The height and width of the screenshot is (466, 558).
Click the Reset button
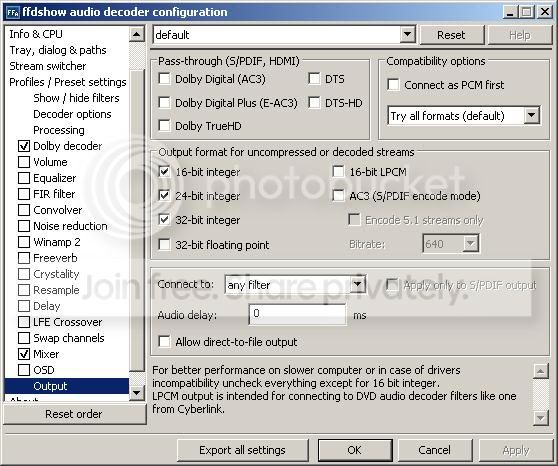[451, 35]
